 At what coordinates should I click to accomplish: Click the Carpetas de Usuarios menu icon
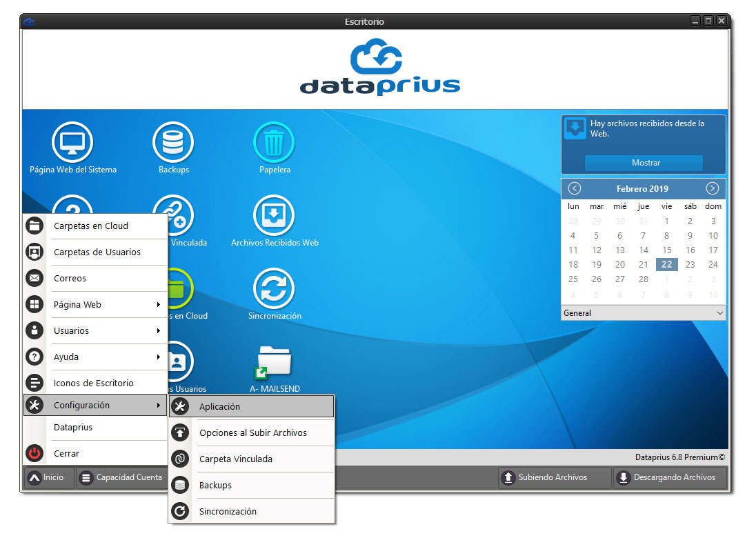(x=34, y=252)
